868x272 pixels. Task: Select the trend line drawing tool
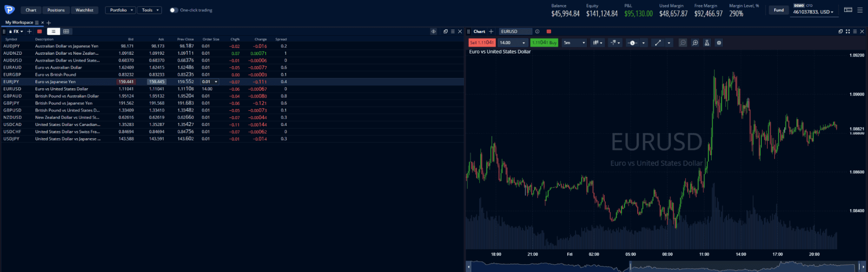pos(658,43)
